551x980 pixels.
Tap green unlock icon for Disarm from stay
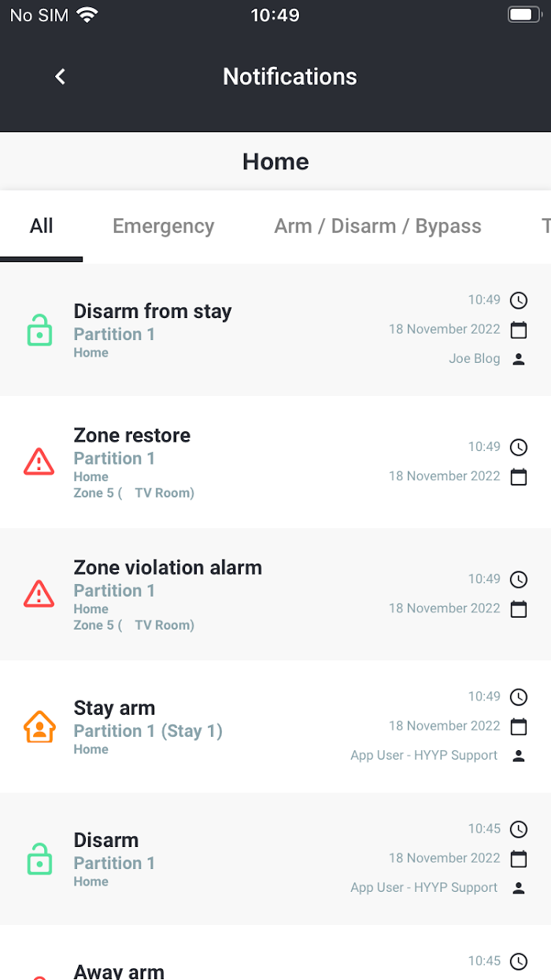pos(39,330)
